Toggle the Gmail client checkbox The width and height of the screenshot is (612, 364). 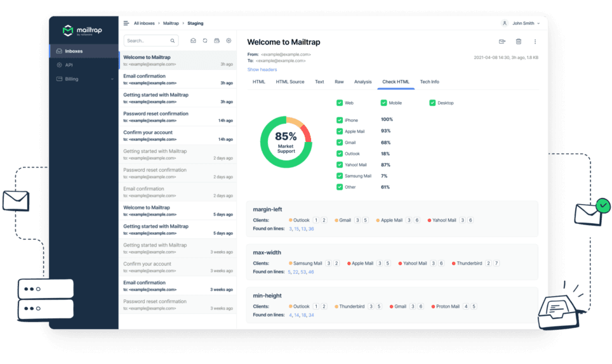(x=339, y=143)
